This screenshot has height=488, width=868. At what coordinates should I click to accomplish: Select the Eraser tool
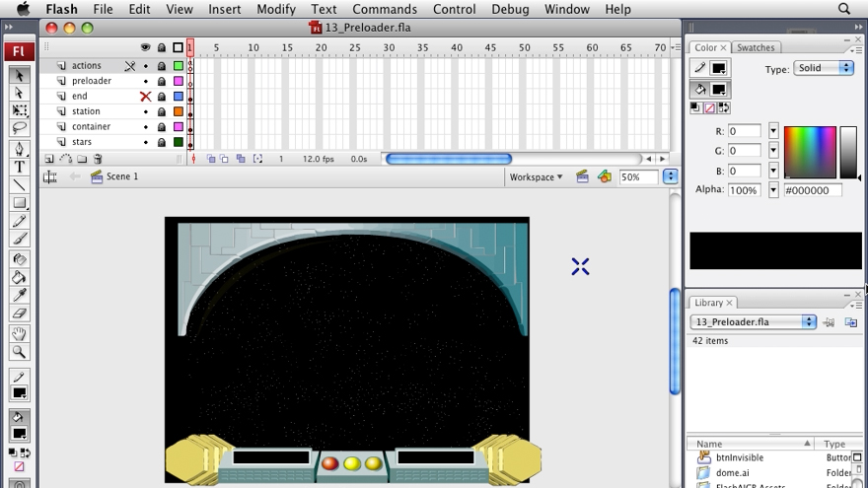click(20, 314)
